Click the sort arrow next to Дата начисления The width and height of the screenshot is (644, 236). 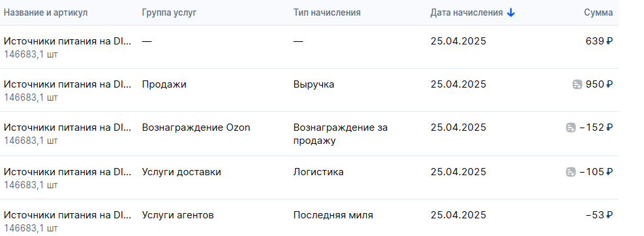[x=510, y=12]
